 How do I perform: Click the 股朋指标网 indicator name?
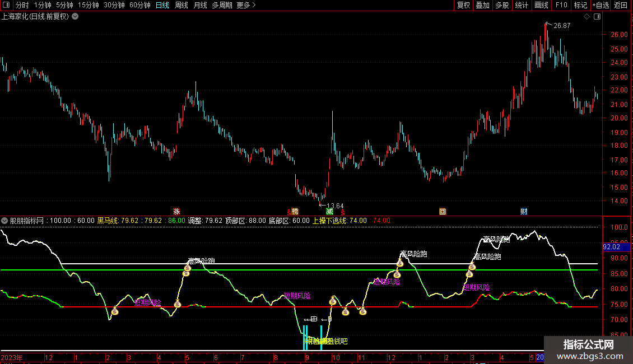click(27, 221)
